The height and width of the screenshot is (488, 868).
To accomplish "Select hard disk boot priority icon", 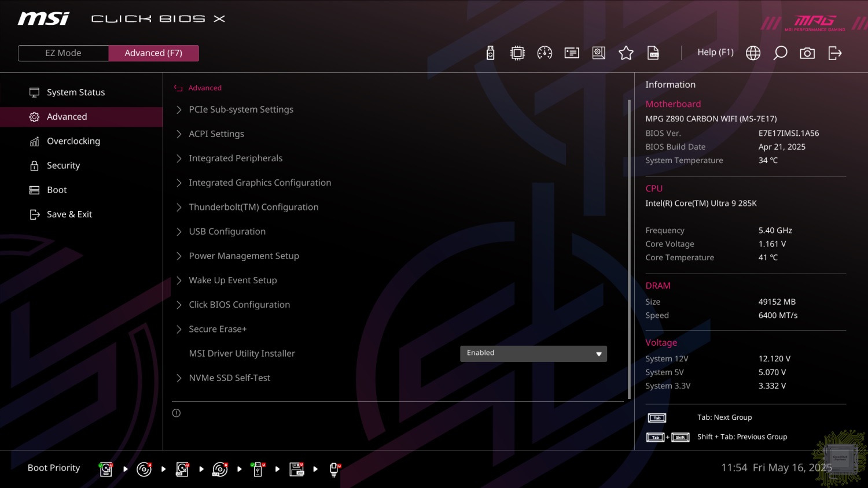I will [106, 469].
